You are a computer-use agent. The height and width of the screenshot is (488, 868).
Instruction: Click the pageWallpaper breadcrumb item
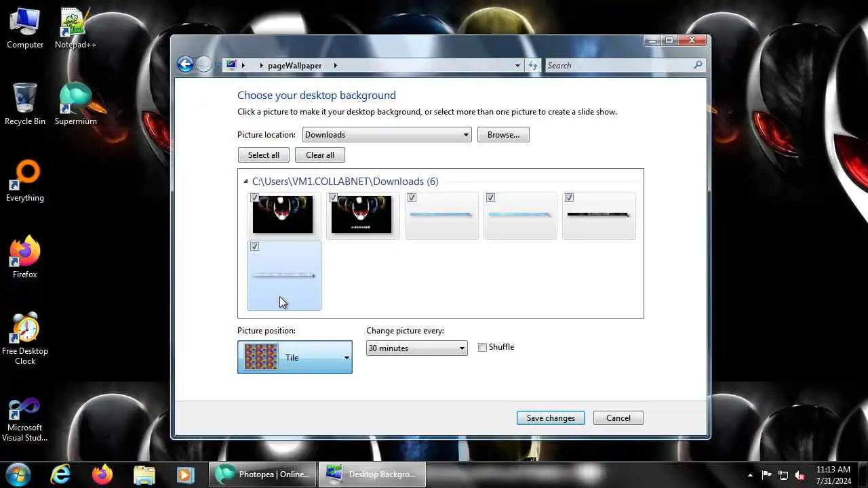[x=294, y=66]
